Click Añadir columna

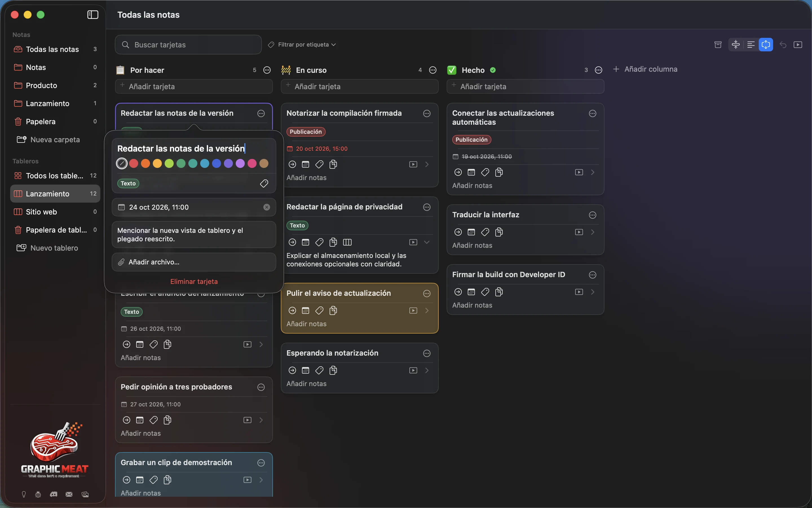[x=645, y=69]
